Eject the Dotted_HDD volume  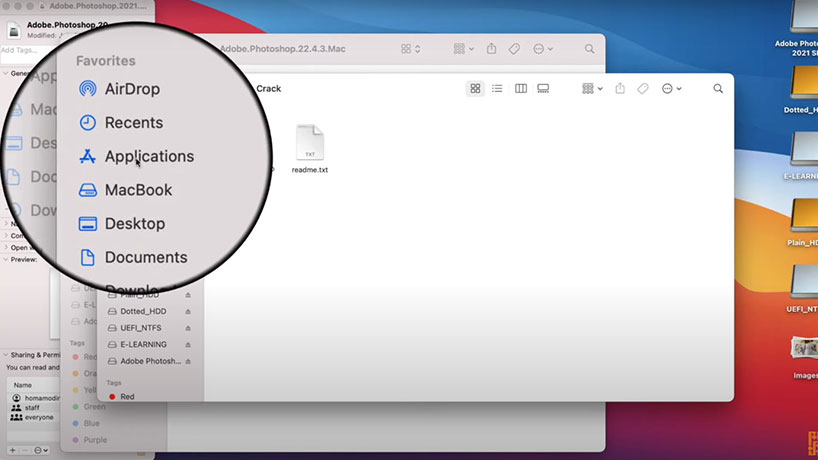pyautogui.click(x=188, y=311)
